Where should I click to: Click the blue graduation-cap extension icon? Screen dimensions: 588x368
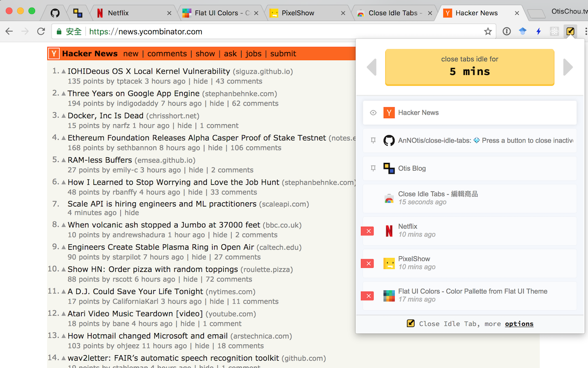point(522,31)
